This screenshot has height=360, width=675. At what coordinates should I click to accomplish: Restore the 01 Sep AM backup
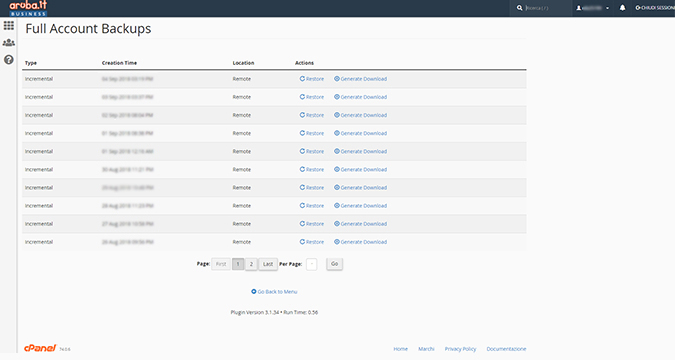click(x=312, y=151)
